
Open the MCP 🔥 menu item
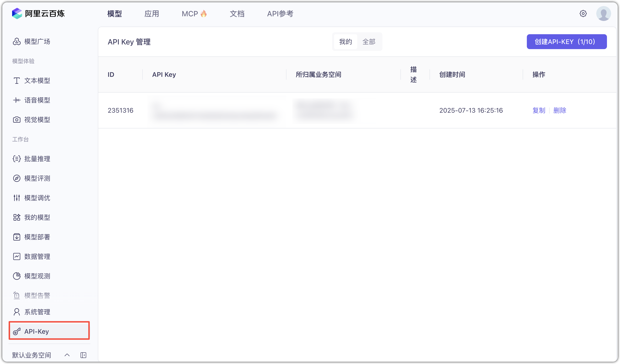pyautogui.click(x=194, y=13)
